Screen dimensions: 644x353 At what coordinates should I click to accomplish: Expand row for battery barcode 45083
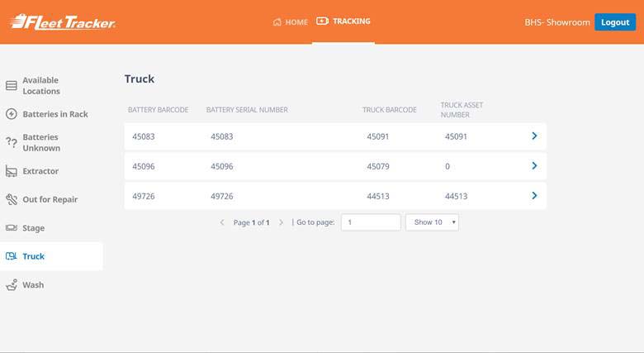pos(534,136)
